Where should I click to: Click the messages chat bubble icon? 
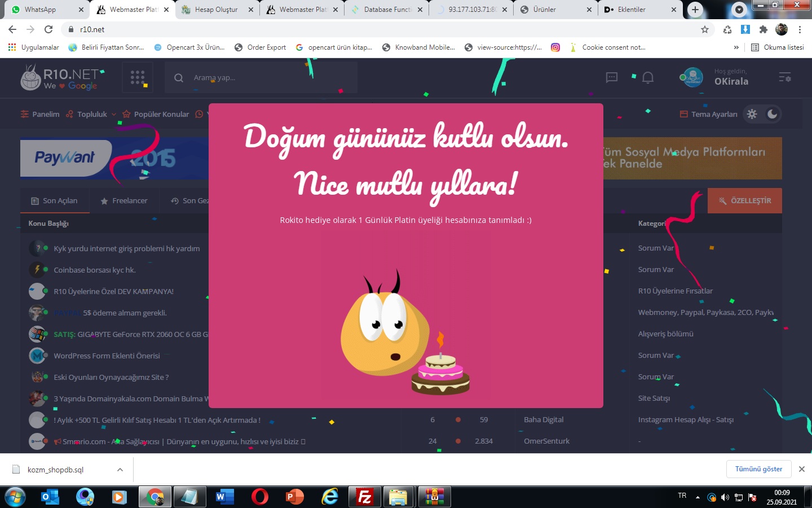point(612,77)
